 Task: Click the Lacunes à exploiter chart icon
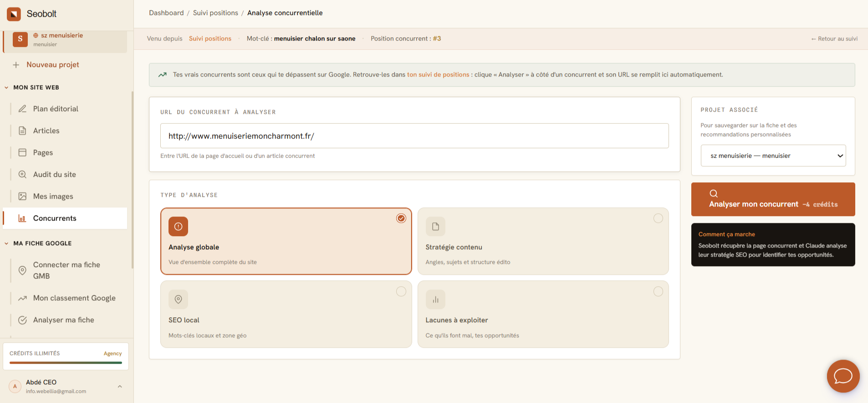pyautogui.click(x=435, y=300)
